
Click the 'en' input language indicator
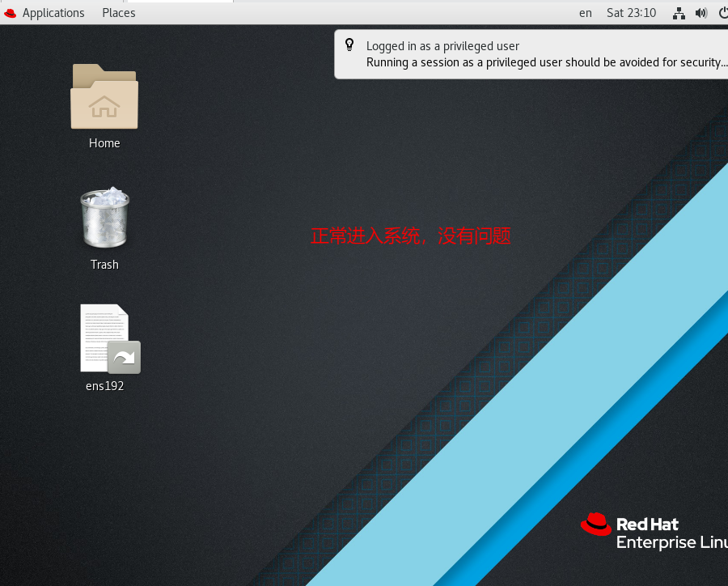point(586,13)
